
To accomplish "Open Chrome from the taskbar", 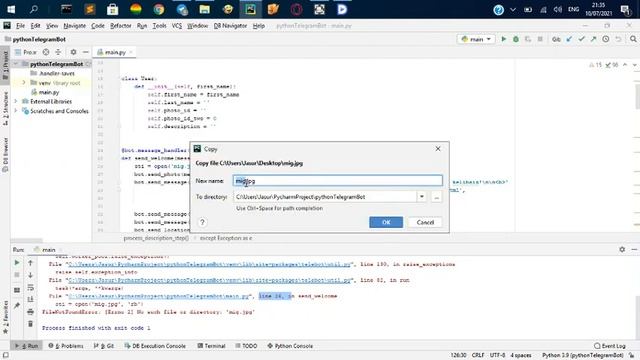I will pos(159,9).
